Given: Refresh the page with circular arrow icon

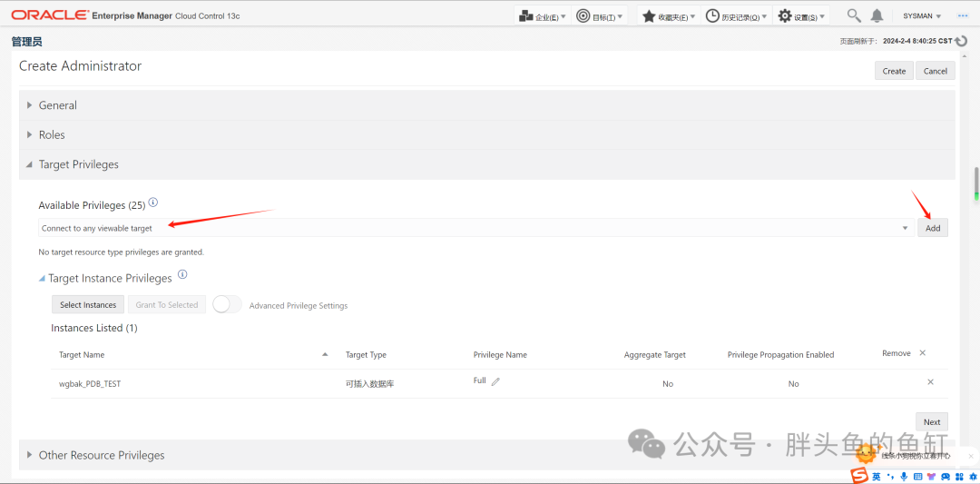Looking at the screenshot, I should 961,41.
